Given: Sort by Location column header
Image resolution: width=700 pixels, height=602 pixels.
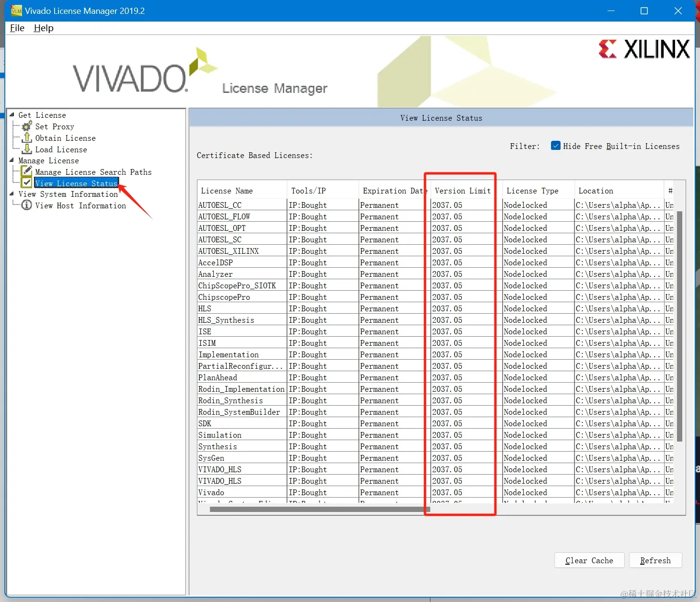Looking at the screenshot, I should pyautogui.click(x=619, y=191).
